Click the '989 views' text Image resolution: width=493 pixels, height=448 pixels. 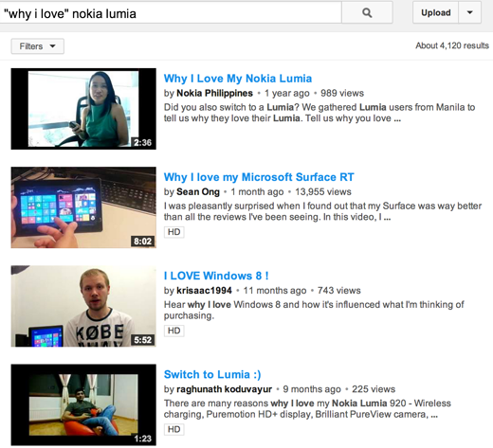tap(342, 93)
